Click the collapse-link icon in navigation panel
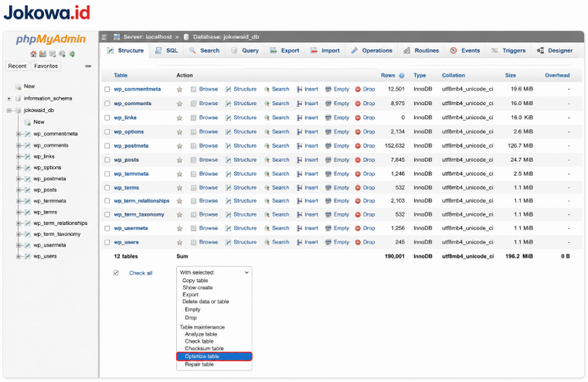Screen dimensions: 588x382 (x=88, y=66)
